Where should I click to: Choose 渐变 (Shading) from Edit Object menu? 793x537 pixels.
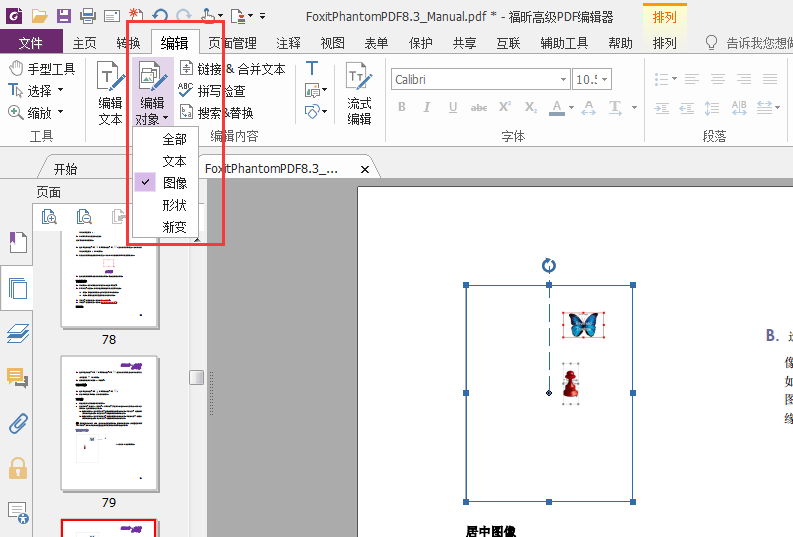(165, 227)
